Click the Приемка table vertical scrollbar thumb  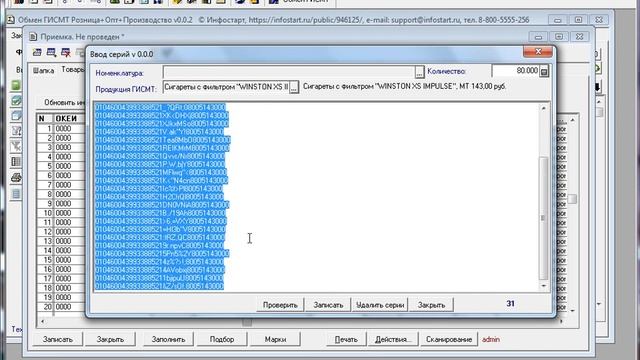[572, 199]
